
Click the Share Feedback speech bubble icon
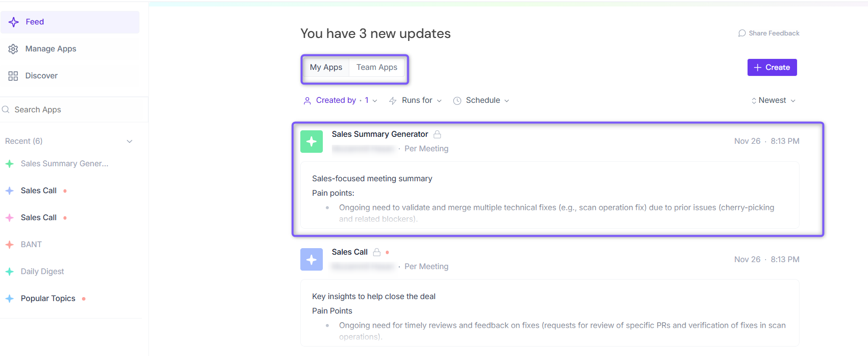(742, 33)
